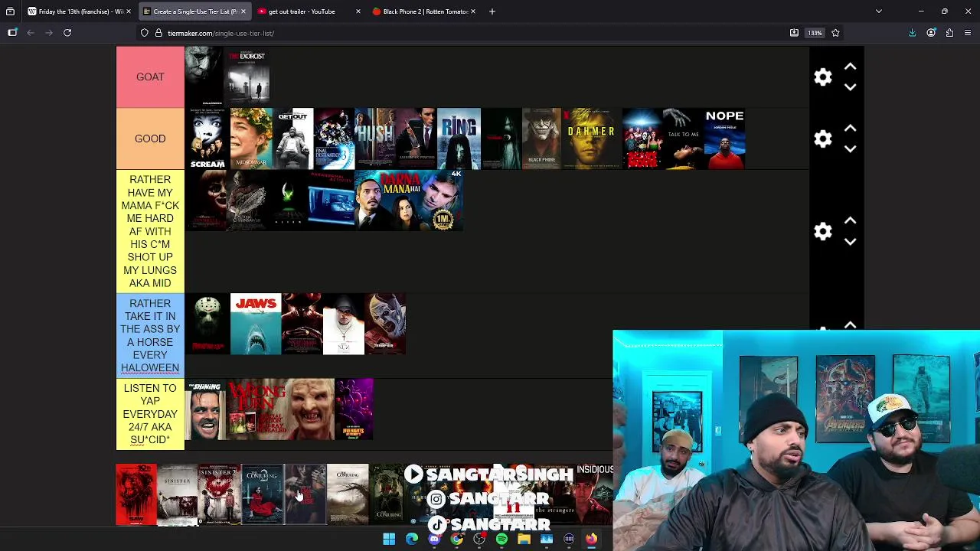Select The Ring poster
The image size is (980, 551).
(x=459, y=139)
